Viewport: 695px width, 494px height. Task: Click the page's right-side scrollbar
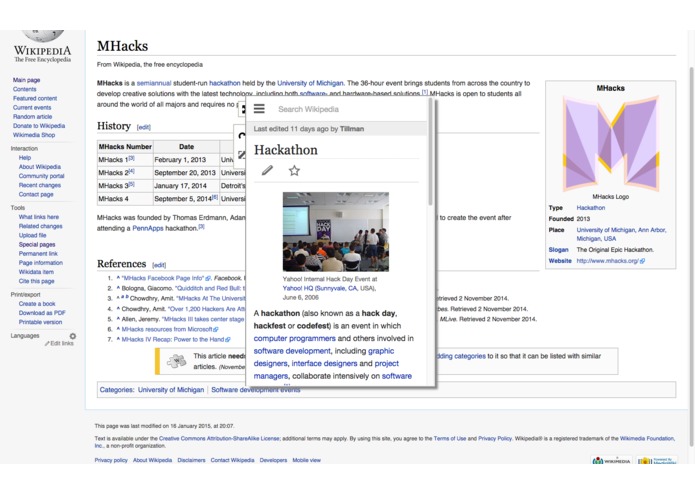click(x=691, y=257)
